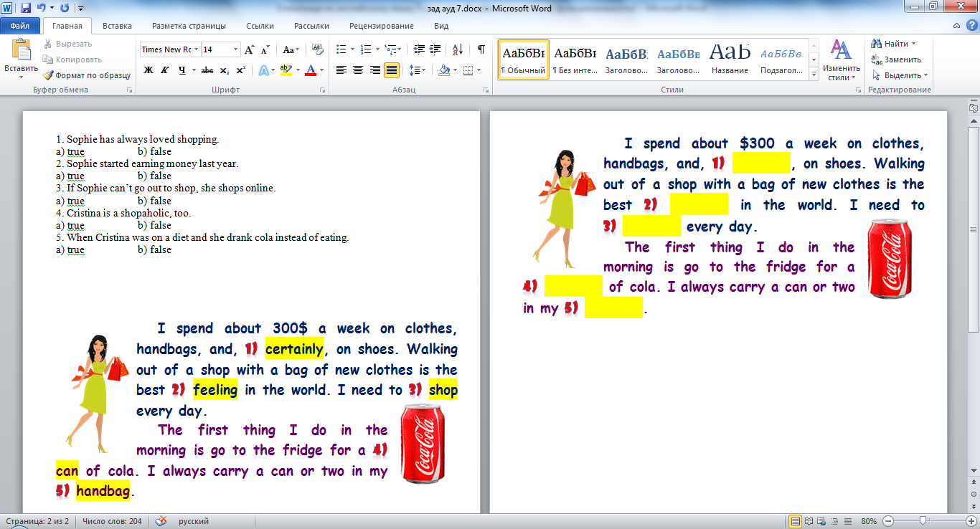Viewport: 980px width, 529px height.
Task: Expand font color dropdown arrow
Action: (x=321, y=70)
